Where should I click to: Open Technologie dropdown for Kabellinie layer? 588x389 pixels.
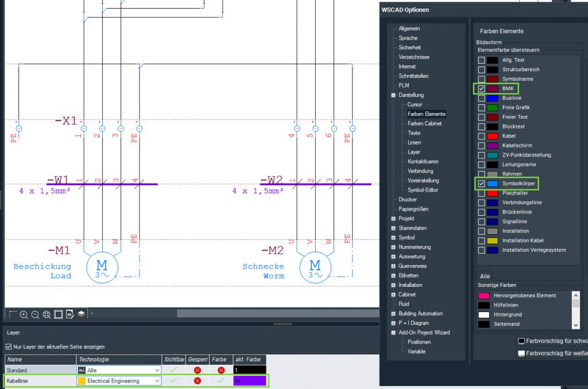[x=157, y=380]
